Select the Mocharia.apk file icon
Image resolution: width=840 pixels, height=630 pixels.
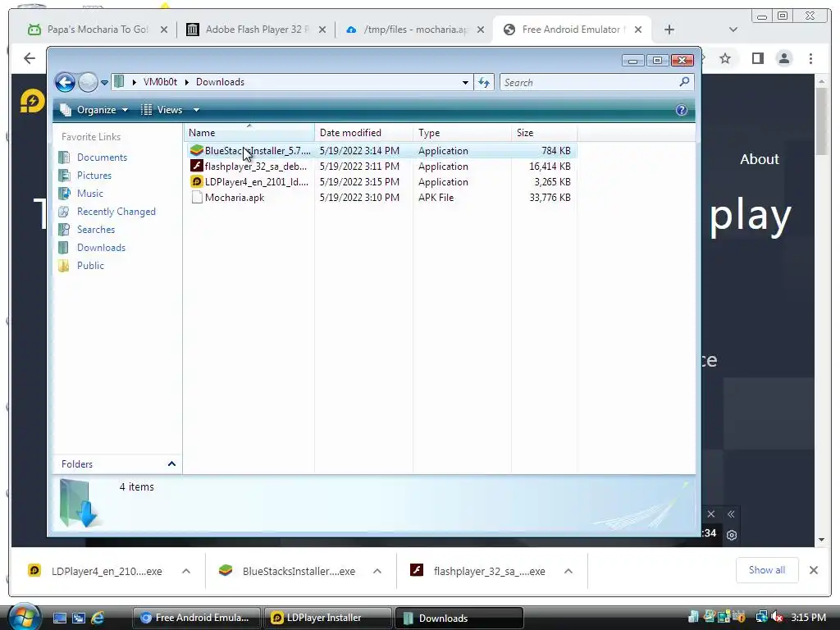[197, 197]
